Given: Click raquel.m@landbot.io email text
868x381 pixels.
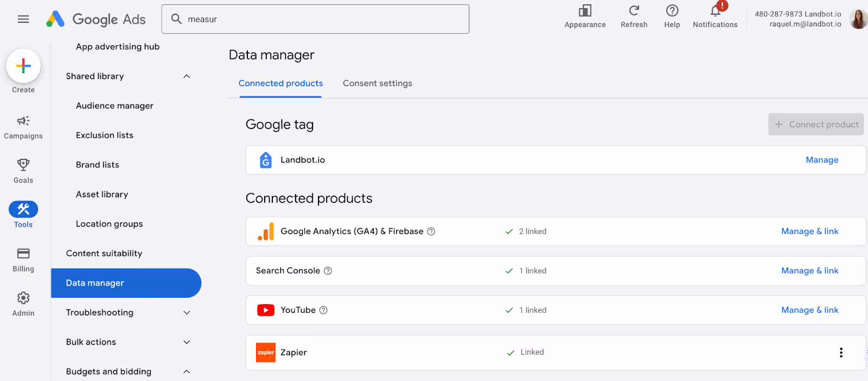Looking at the screenshot, I should (805, 24).
